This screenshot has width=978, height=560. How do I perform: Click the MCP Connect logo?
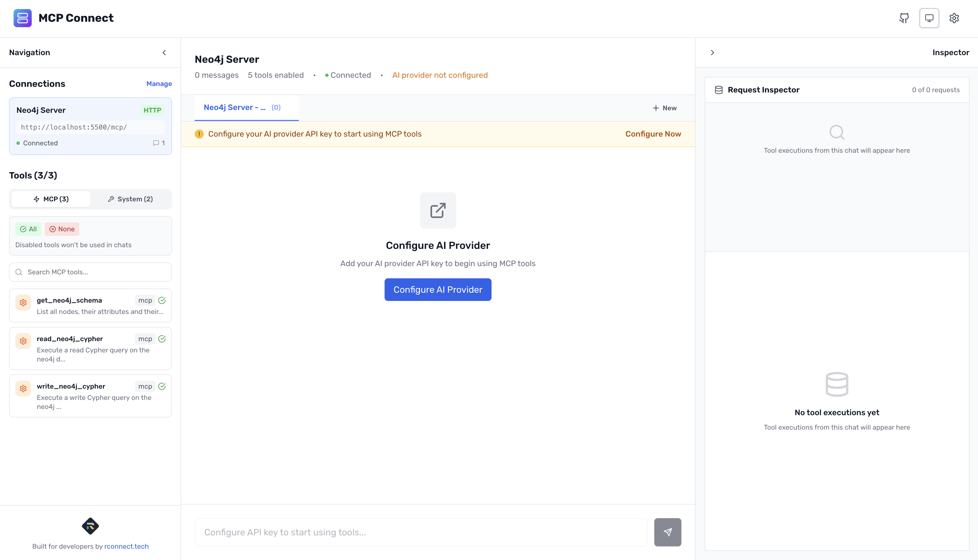23,18
